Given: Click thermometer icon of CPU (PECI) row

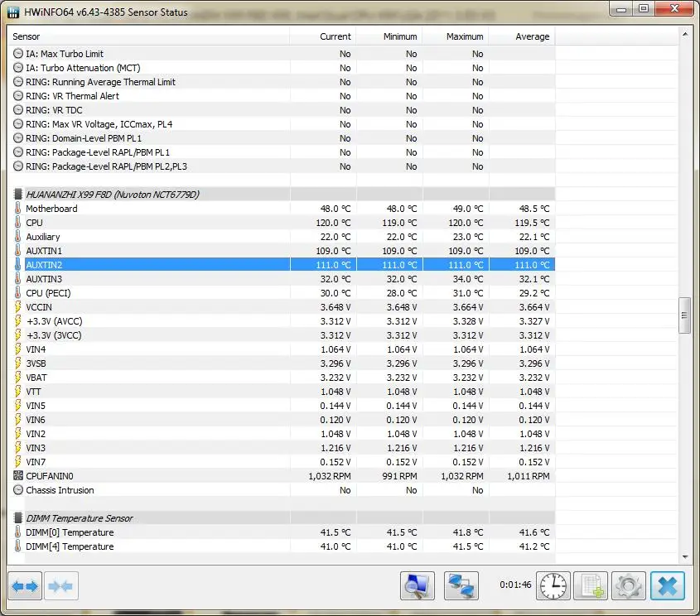Looking at the screenshot, I should click(x=18, y=292).
